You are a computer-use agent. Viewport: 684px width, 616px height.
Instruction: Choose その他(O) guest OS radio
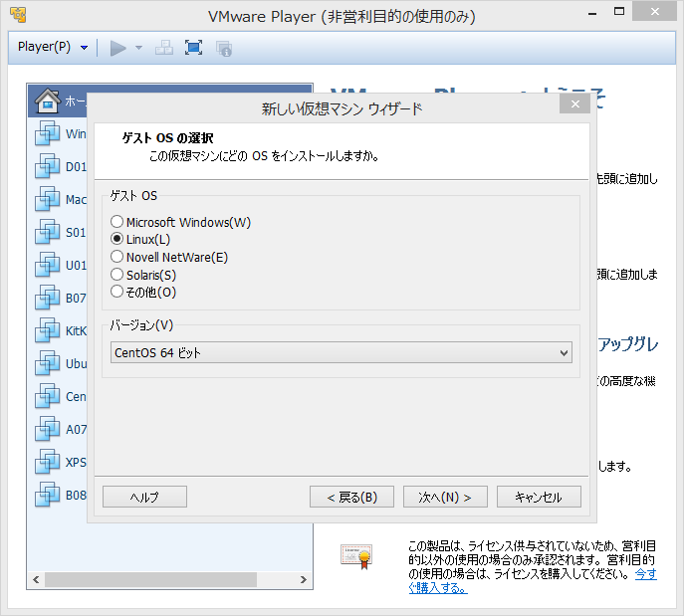coord(116,292)
